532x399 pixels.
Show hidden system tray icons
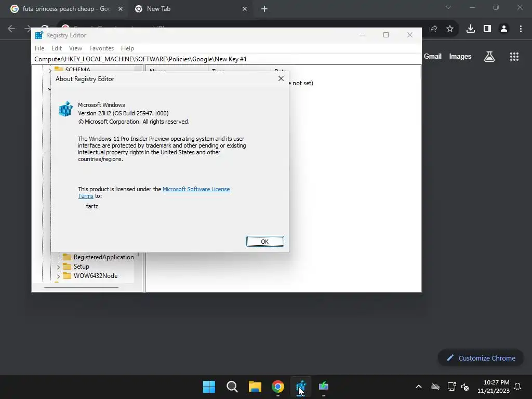pyautogui.click(x=419, y=387)
